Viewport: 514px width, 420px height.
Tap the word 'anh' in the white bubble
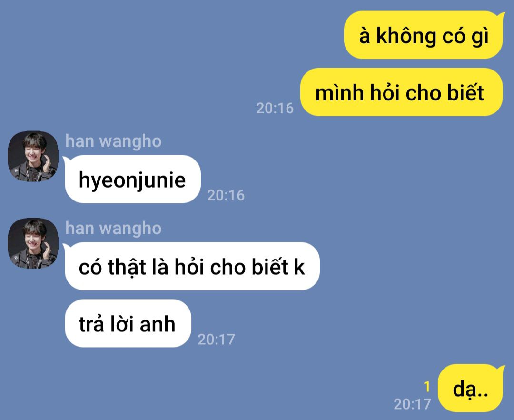158,325
